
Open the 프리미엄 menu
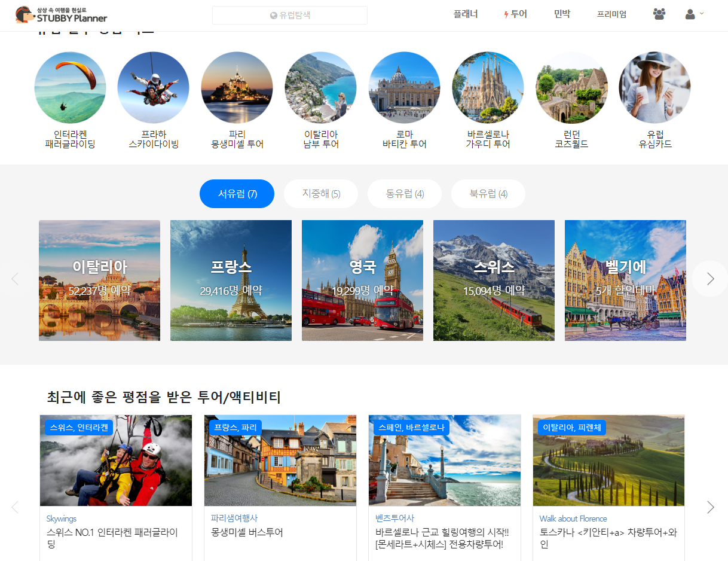point(611,14)
